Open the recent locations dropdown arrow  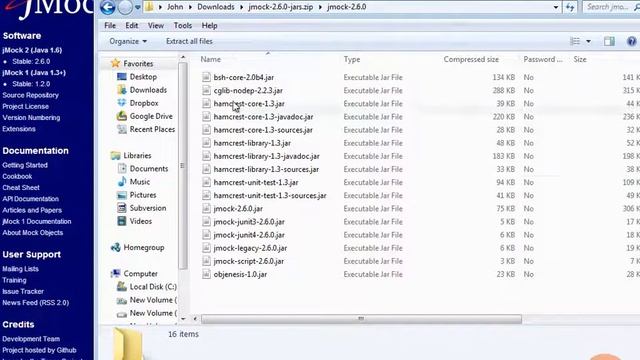pyautogui.click(x=138, y=7)
